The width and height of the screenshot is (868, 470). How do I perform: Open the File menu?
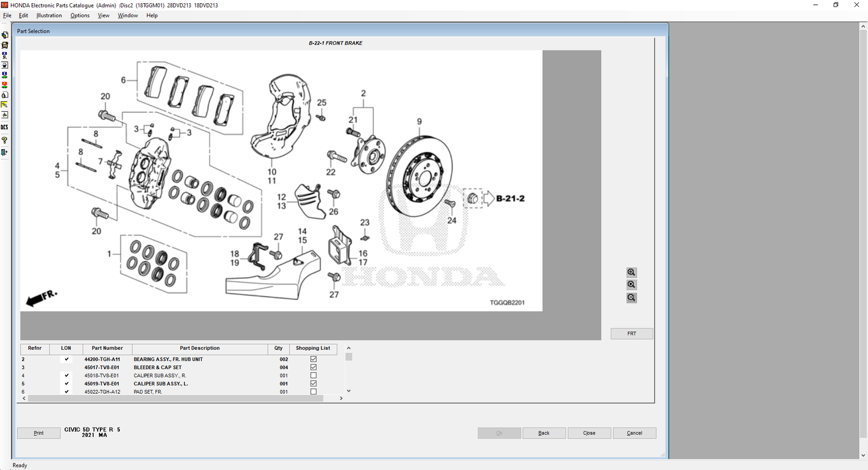pos(7,16)
